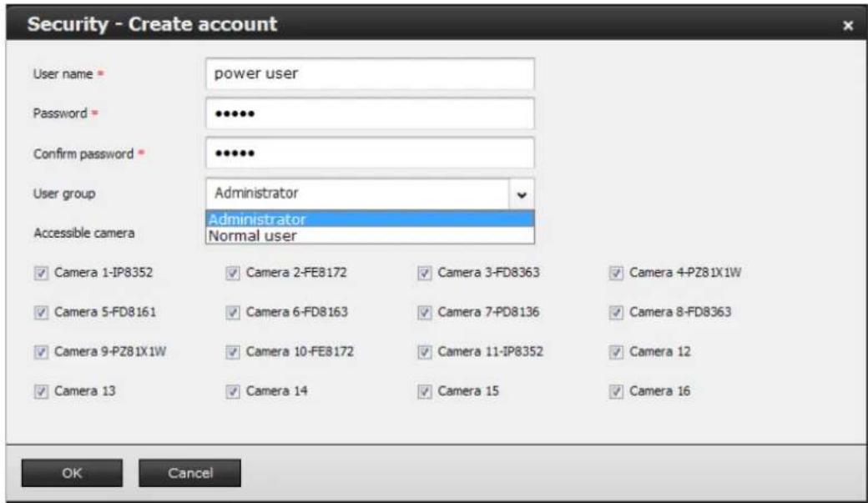Screen dimensions: 868x503
Task: Toggle Camera 4-PZ81X1W checkbox
Action: coord(616,273)
